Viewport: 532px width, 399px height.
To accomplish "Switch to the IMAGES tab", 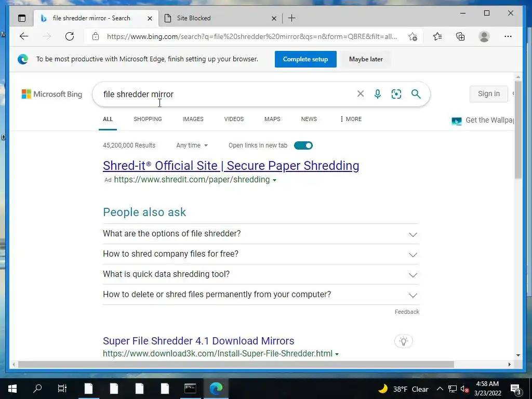I will click(193, 119).
